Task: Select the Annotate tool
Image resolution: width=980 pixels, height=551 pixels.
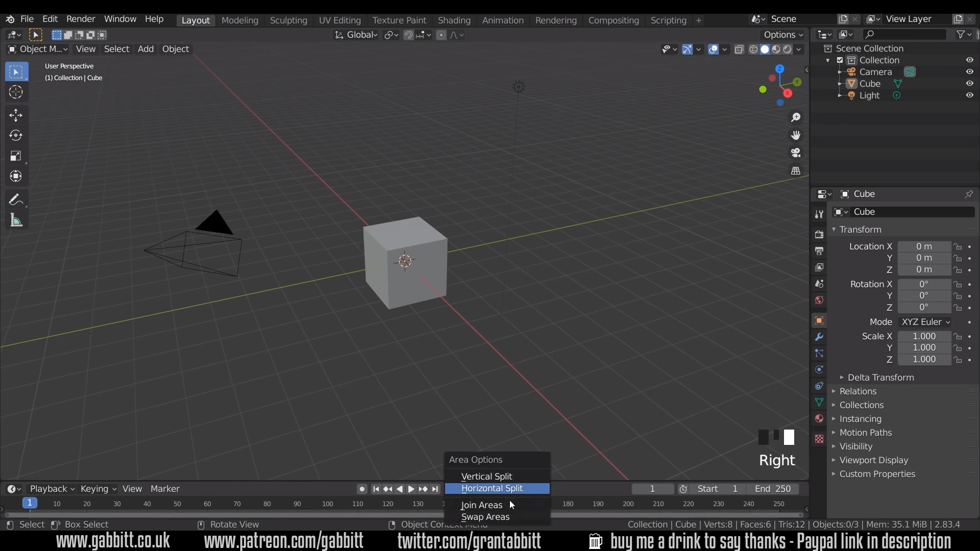Action: point(16,199)
